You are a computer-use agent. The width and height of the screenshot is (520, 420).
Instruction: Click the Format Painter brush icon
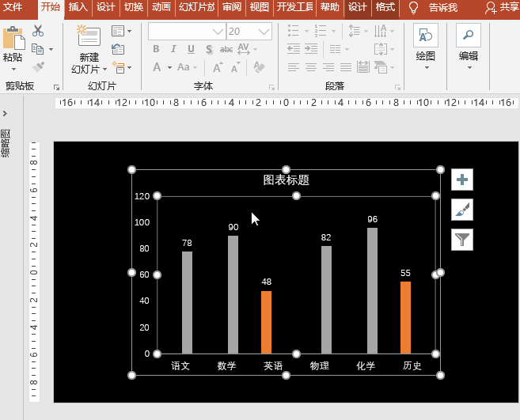(38, 67)
